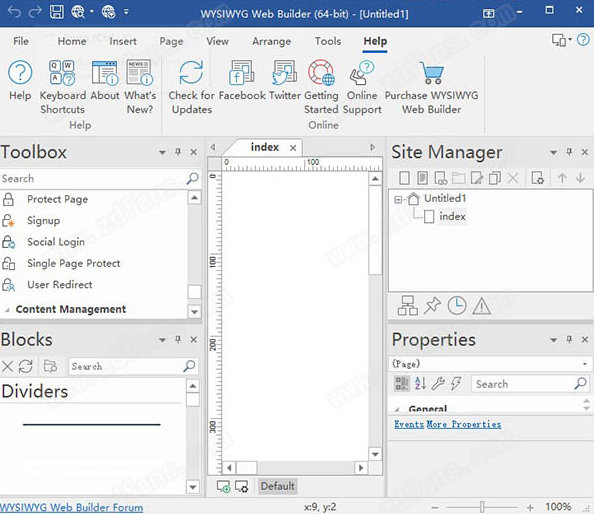Viewport: 594px width, 514px height.
Task: Add a new page in Site Manager
Action: (x=404, y=178)
